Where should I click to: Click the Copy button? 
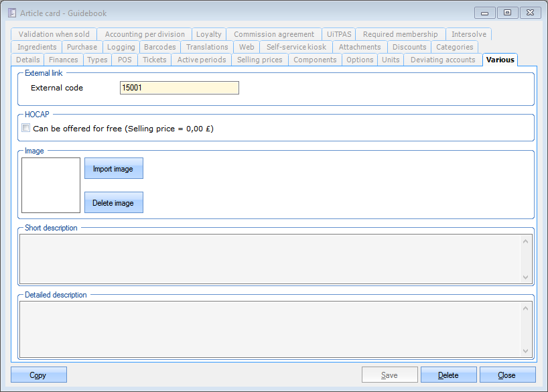point(38,375)
